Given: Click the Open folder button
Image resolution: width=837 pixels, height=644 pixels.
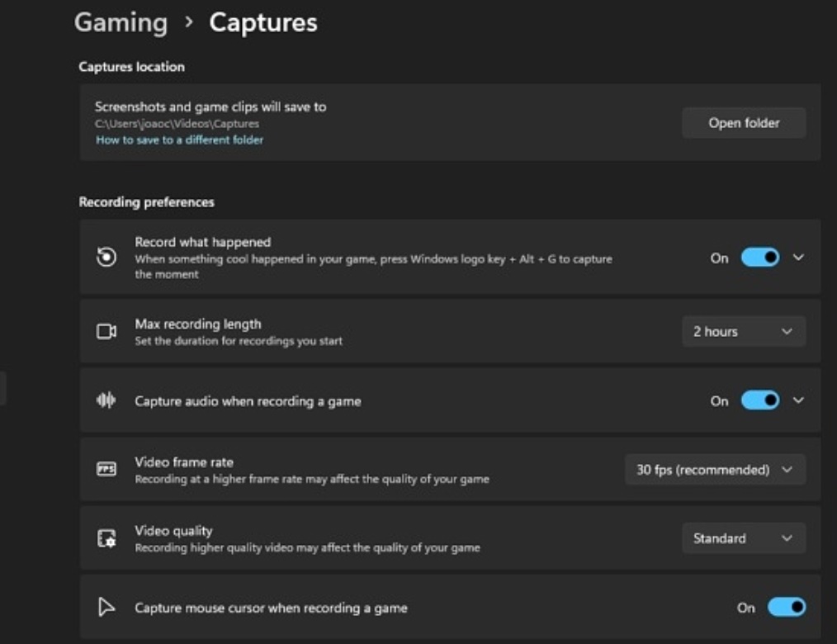Looking at the screenshot, I should click(x=744, y=123).
